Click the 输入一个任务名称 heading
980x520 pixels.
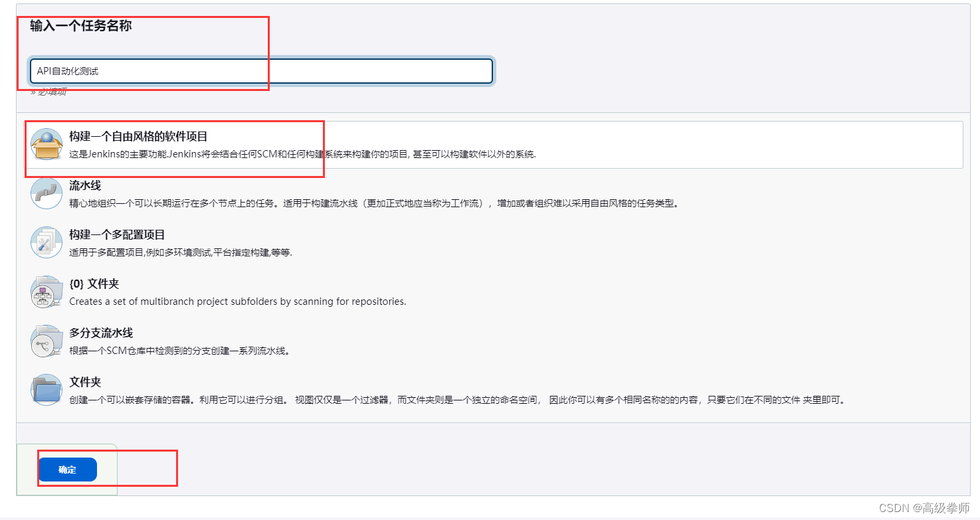pyautogui.click(x=80, y=27)
